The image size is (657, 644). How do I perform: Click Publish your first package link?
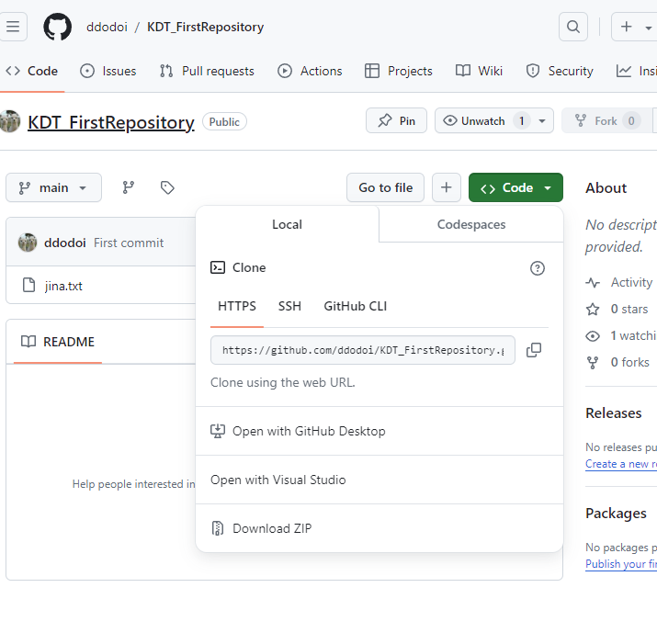point(621,564)
